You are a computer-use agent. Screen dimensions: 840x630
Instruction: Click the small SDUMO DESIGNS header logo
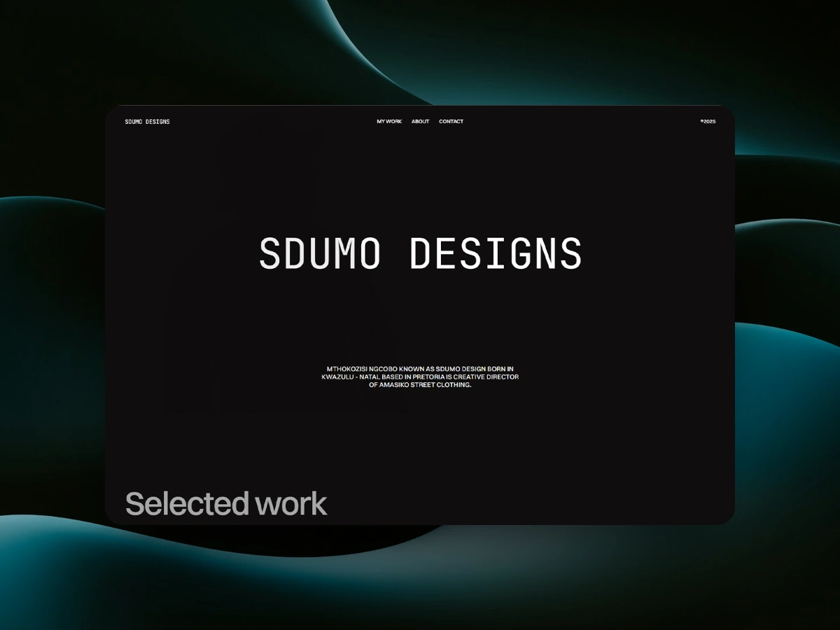pos(147,122)
